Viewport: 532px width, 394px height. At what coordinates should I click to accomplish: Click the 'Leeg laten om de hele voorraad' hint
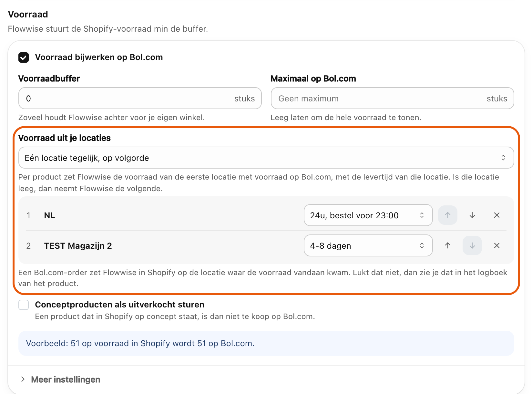click(x=346, y=118)
